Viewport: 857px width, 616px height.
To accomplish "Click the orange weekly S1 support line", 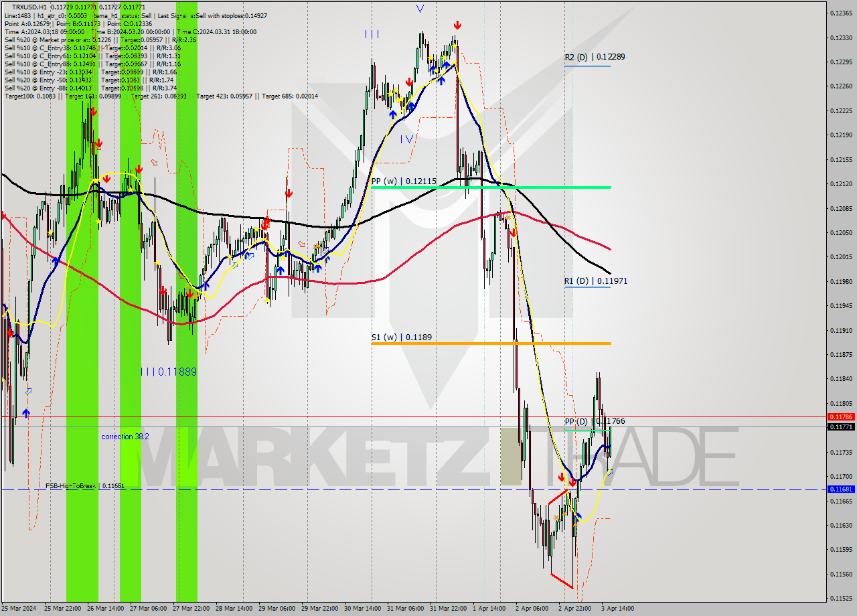I will [490, 343].
